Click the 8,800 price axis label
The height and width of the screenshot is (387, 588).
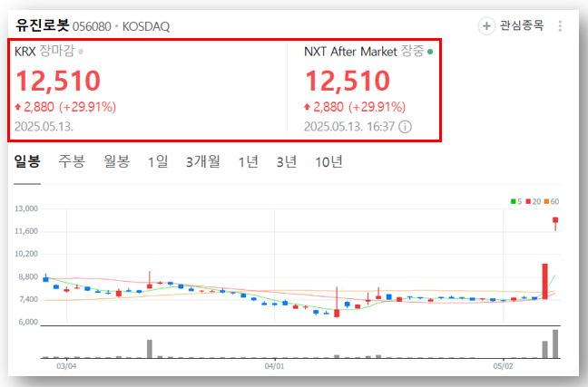tap(28, 276)
